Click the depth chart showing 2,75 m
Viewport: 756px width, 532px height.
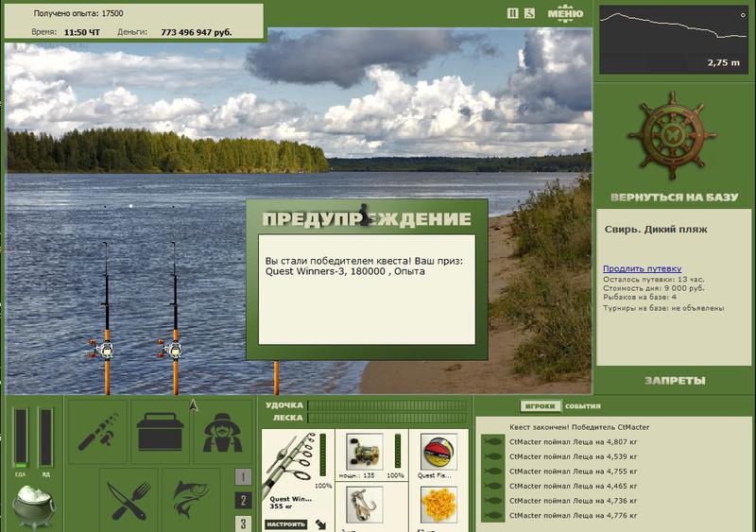click(673, 40)
